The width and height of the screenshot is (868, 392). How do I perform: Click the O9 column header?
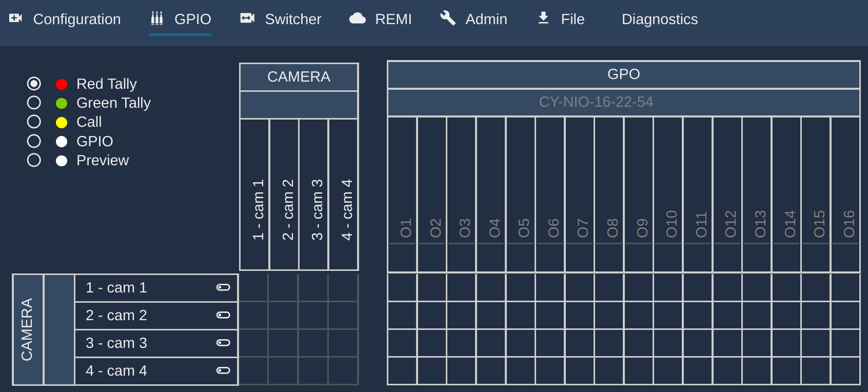(639, 194)
